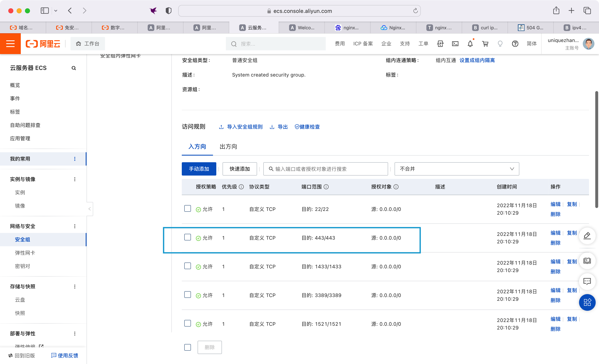This screenshot has width=599, height=364.
Task: Collapse the left sidebar panel arrow
Action: [90, 209]
